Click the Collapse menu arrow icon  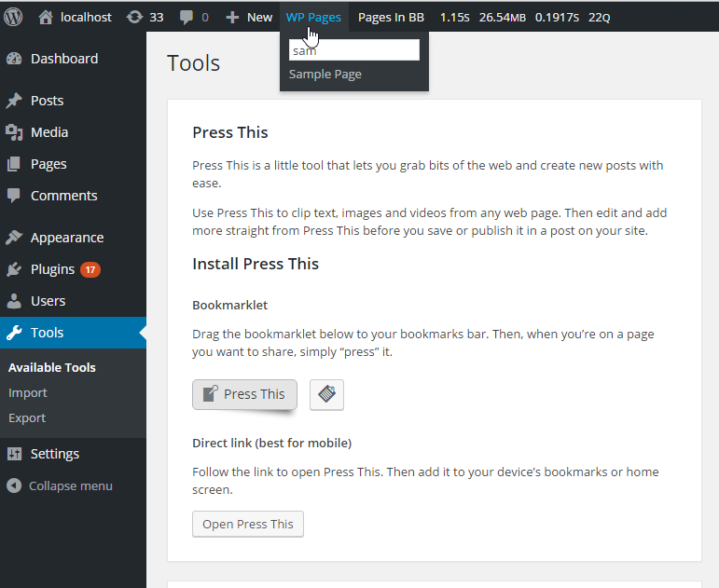[x=14, y=485]
